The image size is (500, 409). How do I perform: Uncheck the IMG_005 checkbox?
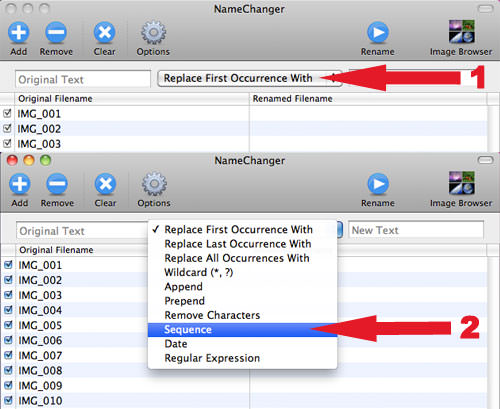click(x=8, y=325)
